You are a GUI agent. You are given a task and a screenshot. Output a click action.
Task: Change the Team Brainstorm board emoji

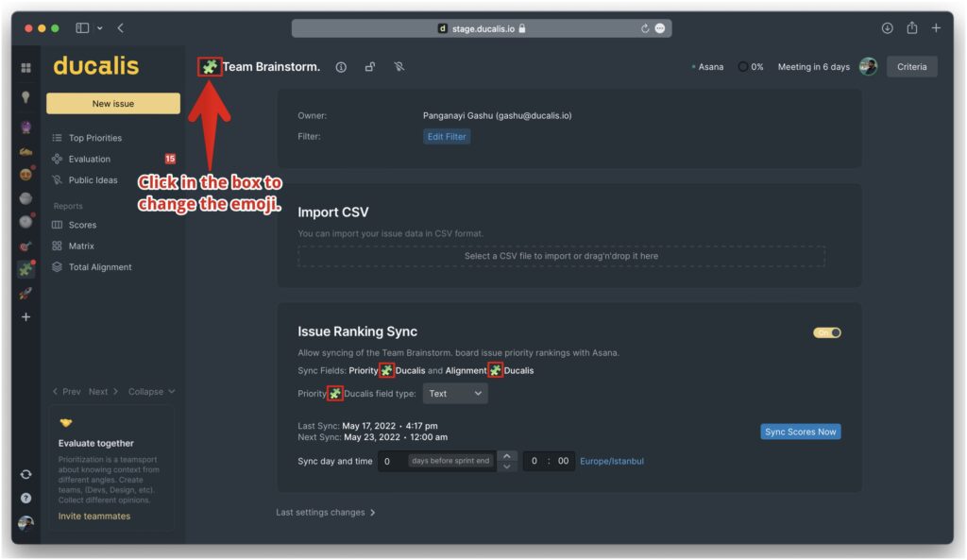pos(210,67)
